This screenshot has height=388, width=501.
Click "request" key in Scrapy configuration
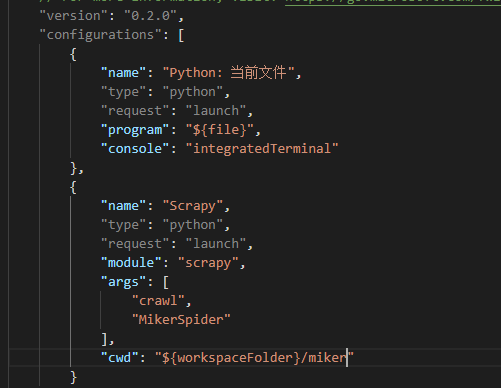pos(135,244)
